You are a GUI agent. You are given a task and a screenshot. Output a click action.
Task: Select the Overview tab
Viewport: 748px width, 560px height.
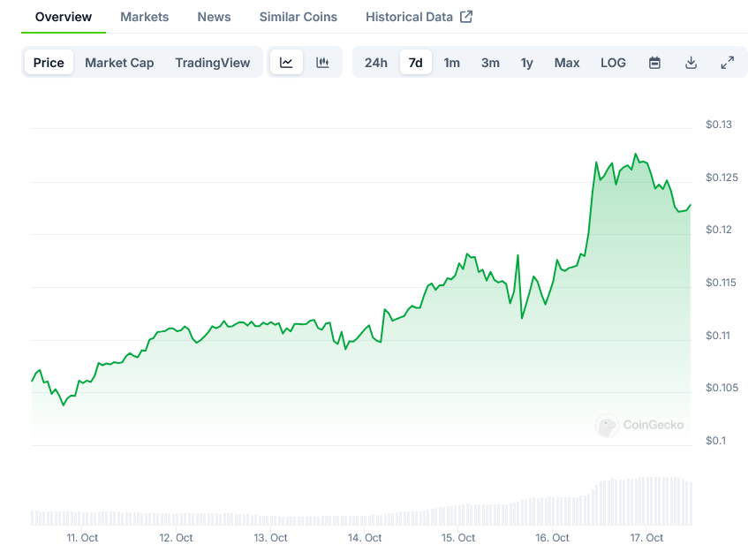[x=64, y=17]
